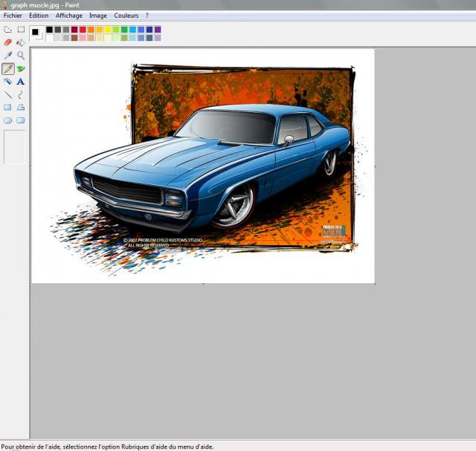
Task: Select the pale green swatch below lime
Action: click(116, 38)
